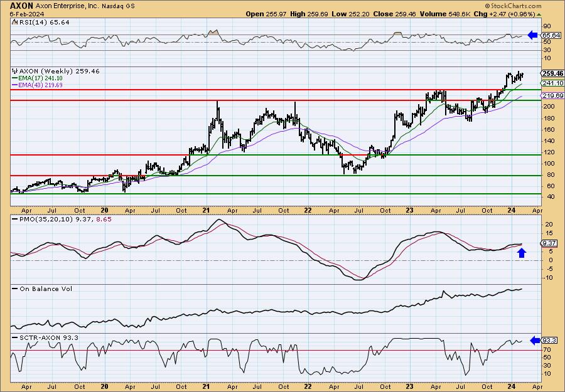The width and height of the screenshot is (565, 392).
Task: Click the 200 price axis label
Action: [549, 107]
